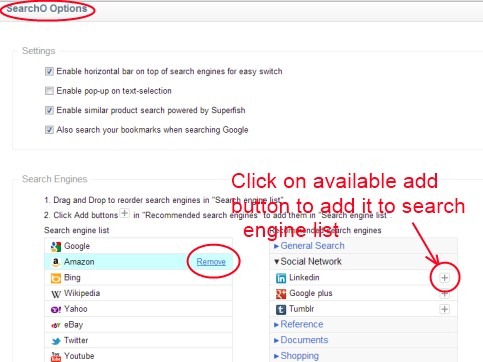The image size is (483, 362).
Task: Click the Wikipedia W icon
Action: click(56, 294)
